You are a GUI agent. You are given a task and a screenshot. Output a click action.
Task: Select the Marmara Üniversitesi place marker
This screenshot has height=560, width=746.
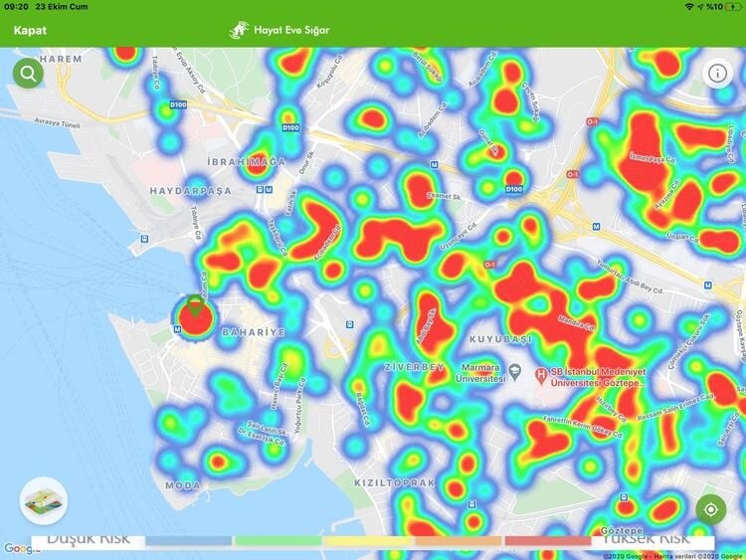coord(514,372)
